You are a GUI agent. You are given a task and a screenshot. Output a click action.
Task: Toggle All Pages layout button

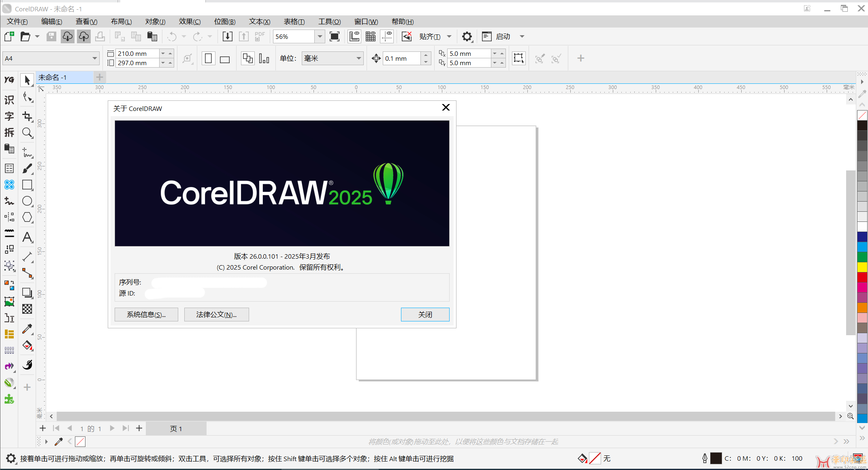pos(247,58)
